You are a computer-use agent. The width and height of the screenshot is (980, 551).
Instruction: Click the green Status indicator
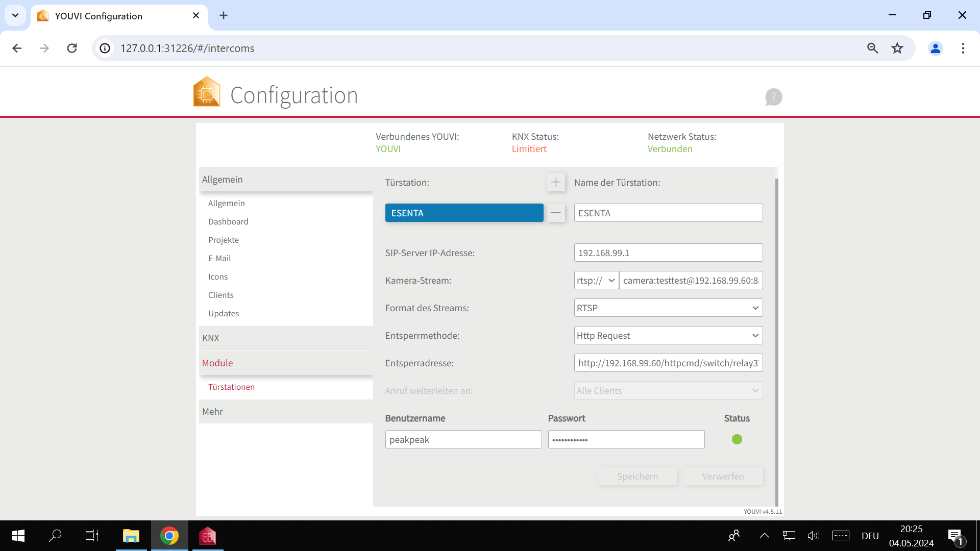pyautogui.click(x=737, y=439)
